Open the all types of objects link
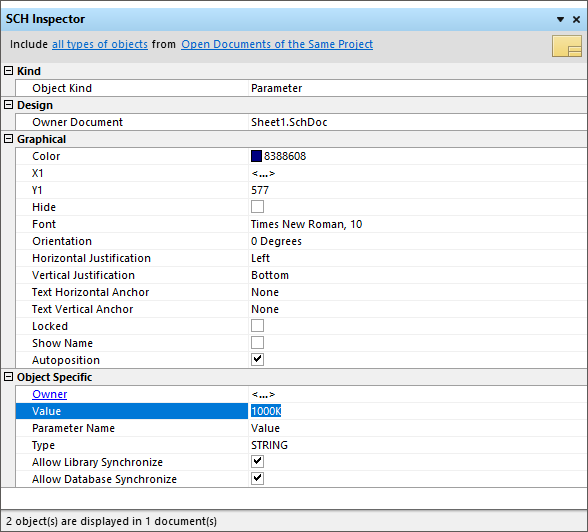The image size is (588, 532). pos(100,44)
